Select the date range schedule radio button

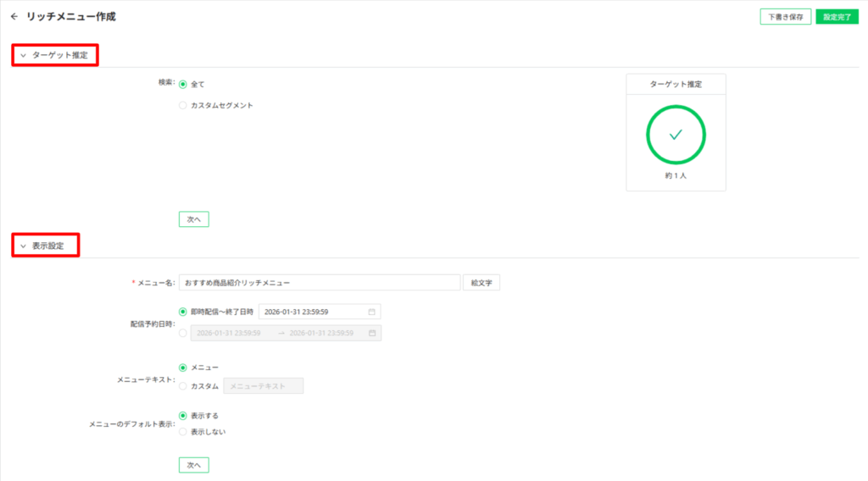click(x=183, y=333)
